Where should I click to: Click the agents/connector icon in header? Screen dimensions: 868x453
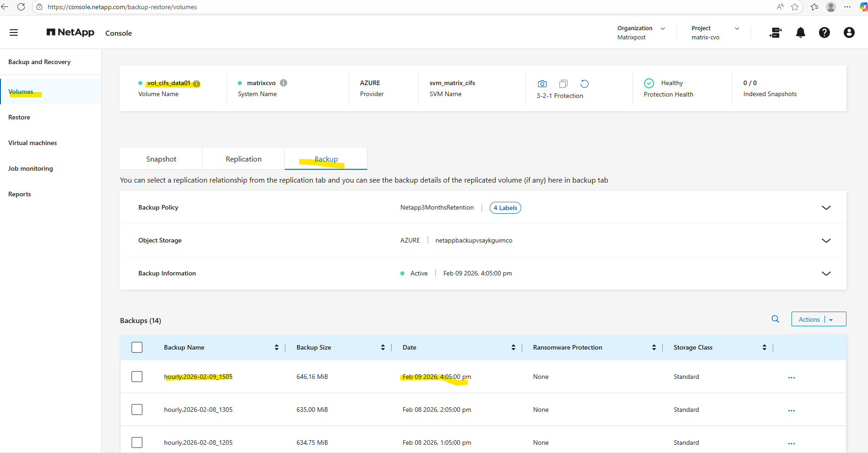click(775, 32)
